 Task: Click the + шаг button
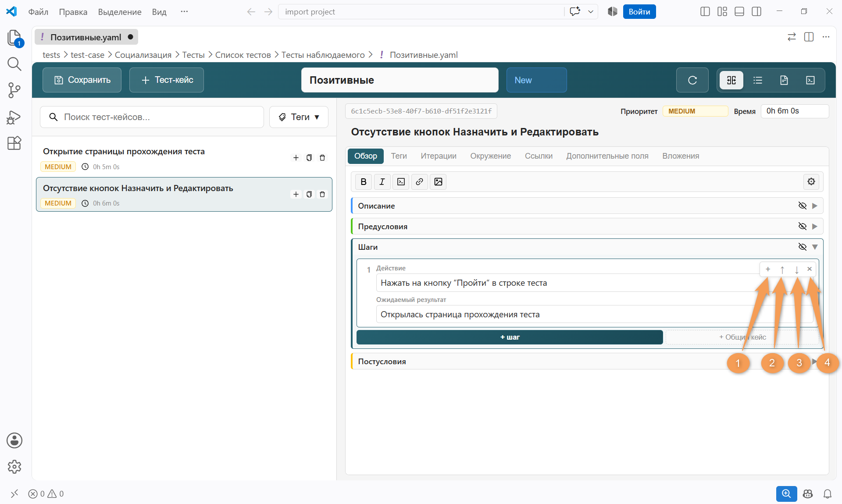(x=510, y=337)
